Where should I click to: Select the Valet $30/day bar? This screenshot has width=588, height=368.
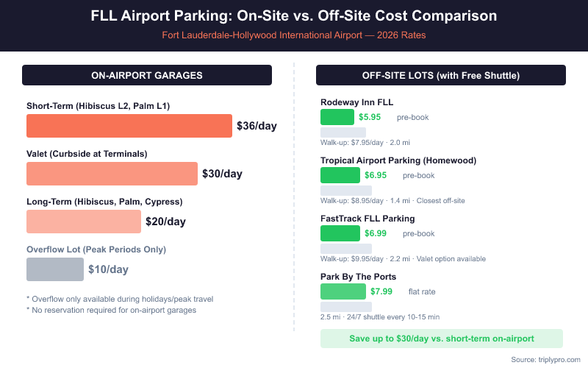(x=112, y=174)
